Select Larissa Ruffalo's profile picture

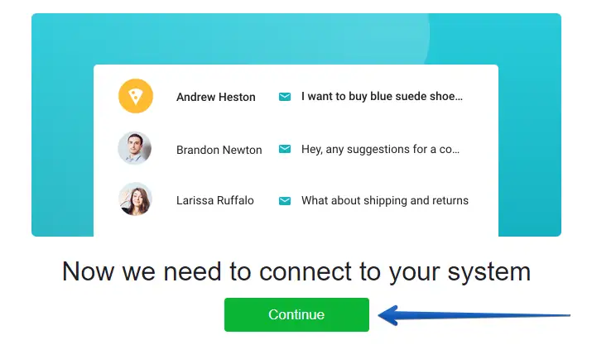click(135, 200)
